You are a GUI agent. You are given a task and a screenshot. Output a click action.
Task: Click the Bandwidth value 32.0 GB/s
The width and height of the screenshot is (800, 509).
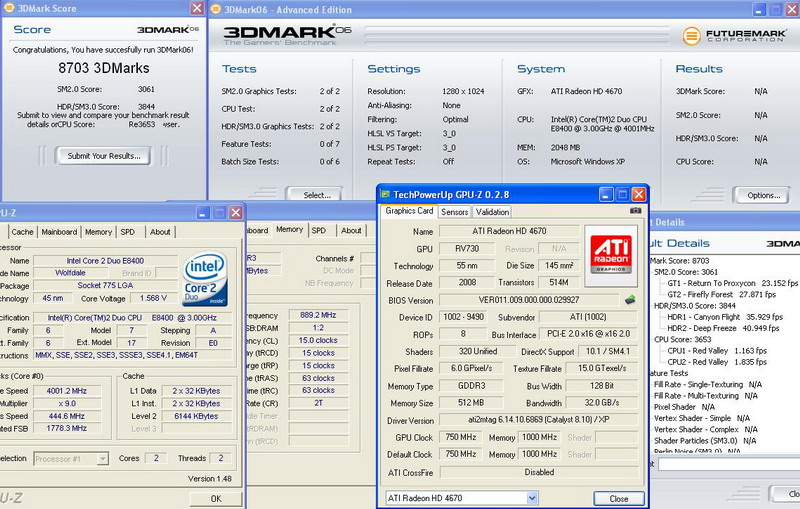click(602, 402)
